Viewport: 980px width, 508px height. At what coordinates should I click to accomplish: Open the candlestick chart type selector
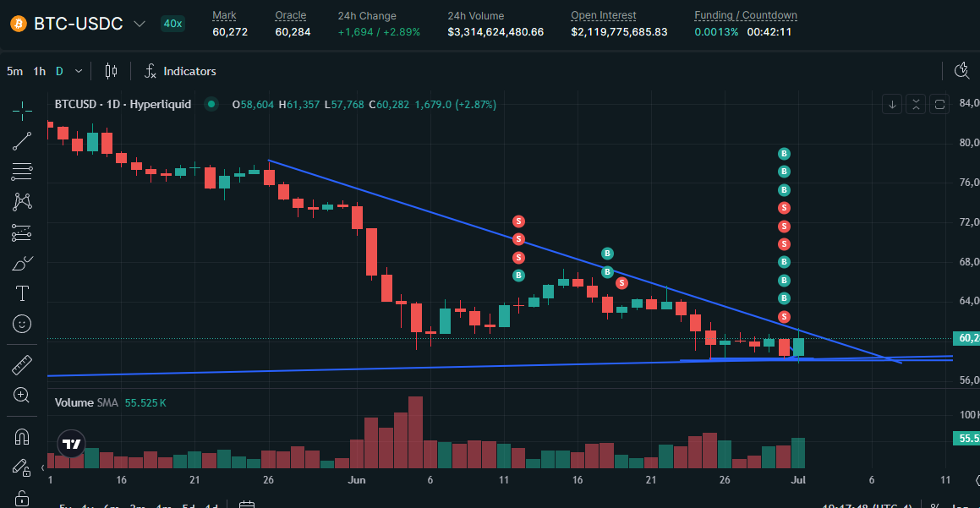111,71
